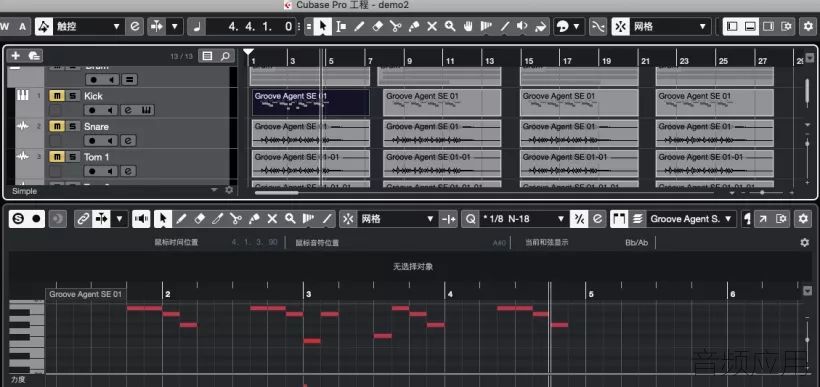This screenshot has height=387, width=820.
Task: Solo the Tom 1 track
Action: 73,156
